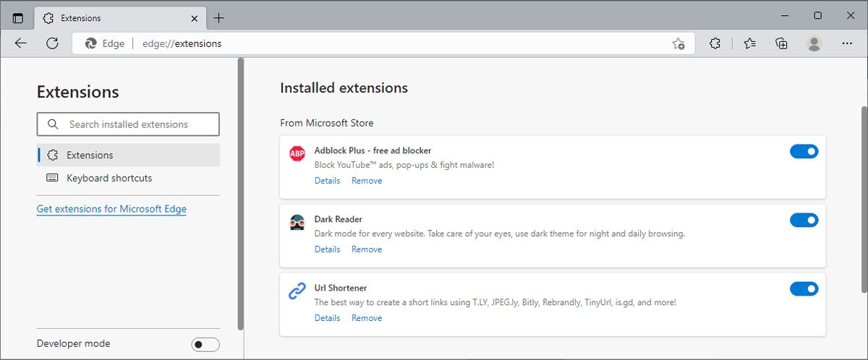Click the Edge logo in the address bar
The height and width of the screenshot is (360, 868).
(x=90, y=43)
